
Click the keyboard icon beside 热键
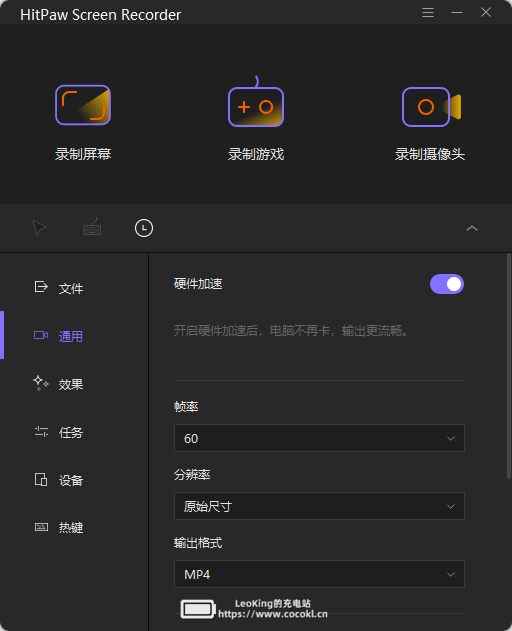coord(41,527)
